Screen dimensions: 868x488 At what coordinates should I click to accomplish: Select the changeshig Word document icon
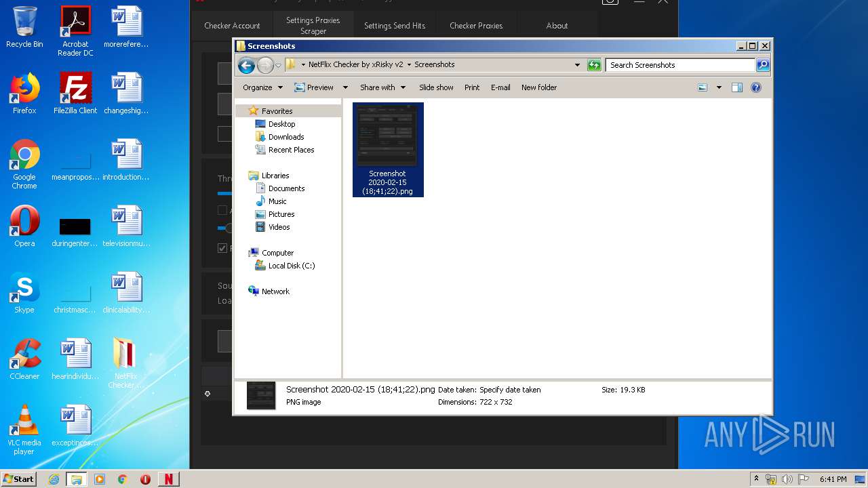[126, 94]
